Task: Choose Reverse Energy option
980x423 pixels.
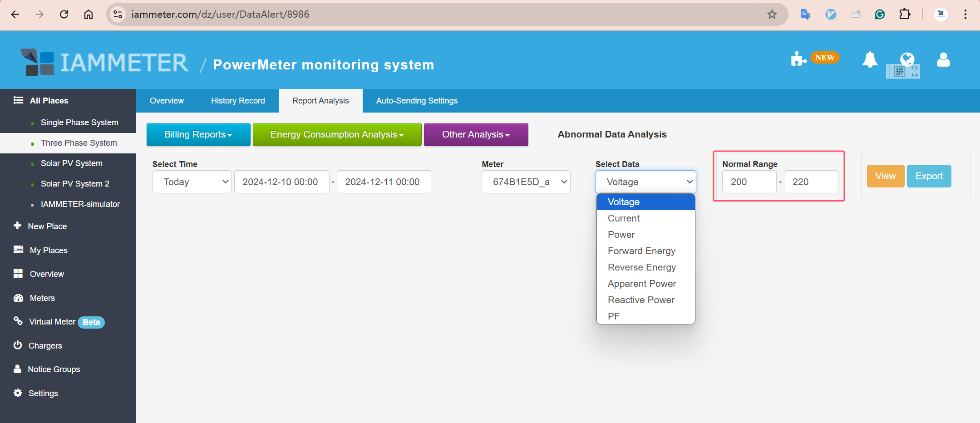Action: point(645,267)
